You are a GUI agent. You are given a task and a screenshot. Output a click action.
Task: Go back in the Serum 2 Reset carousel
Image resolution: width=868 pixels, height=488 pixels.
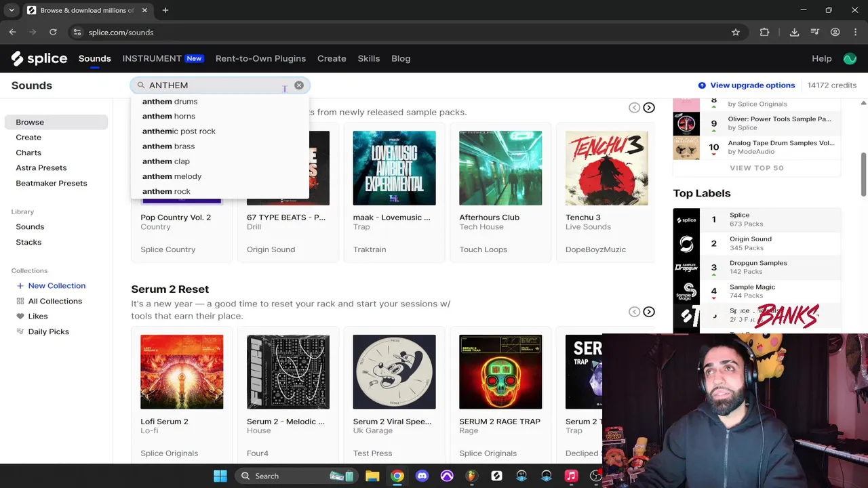point(634,312)
